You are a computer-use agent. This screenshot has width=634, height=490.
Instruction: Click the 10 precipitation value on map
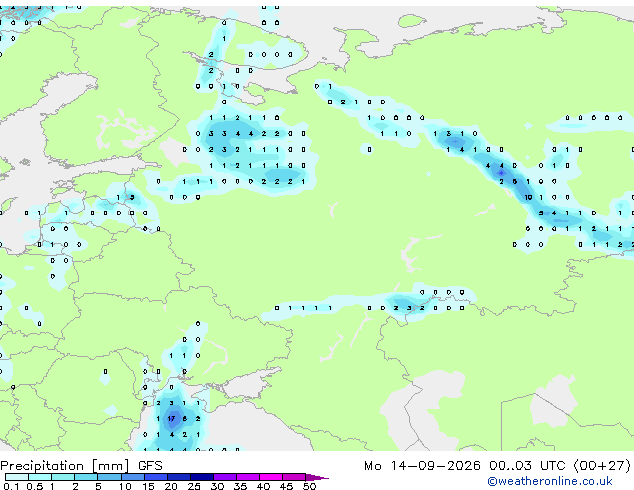528,197
